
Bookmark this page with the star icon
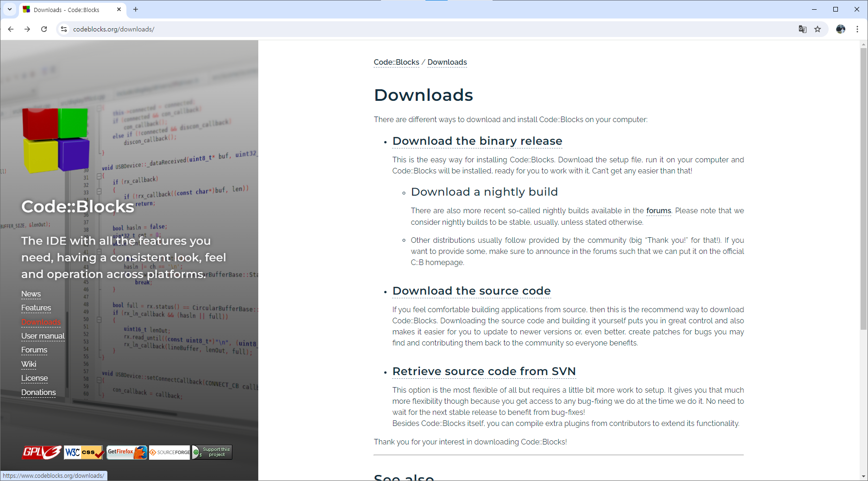818,29
